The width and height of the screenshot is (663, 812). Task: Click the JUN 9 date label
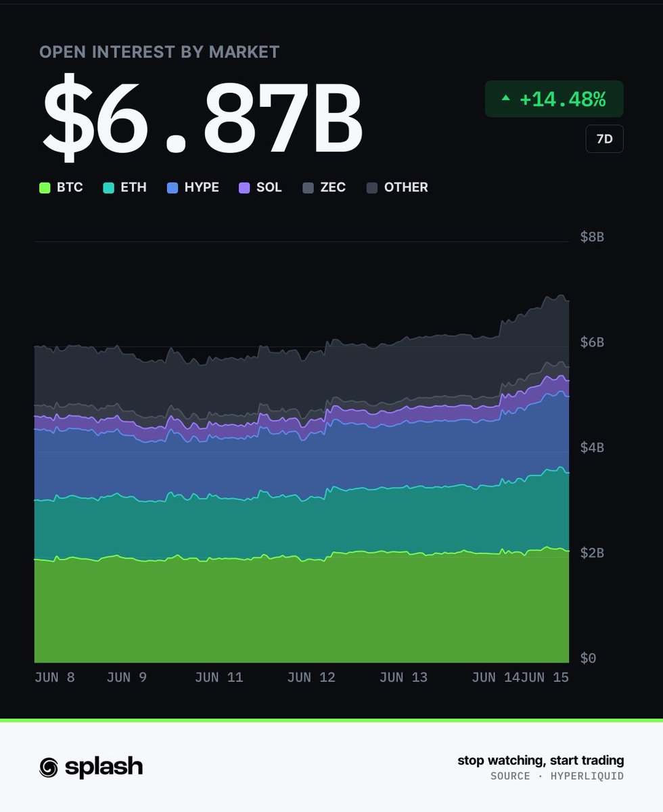pyautogui.click(x=127, y=677)
